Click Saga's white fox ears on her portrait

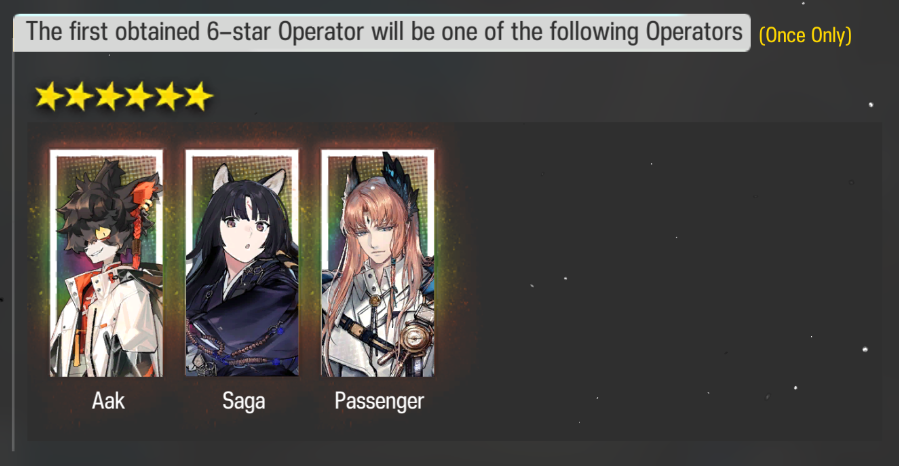(x=249, y=179)
